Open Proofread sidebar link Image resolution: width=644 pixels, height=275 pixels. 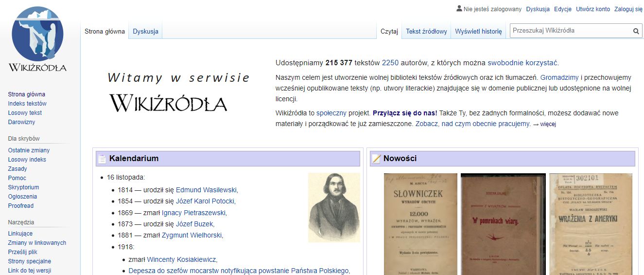click(x=21, y=206)
